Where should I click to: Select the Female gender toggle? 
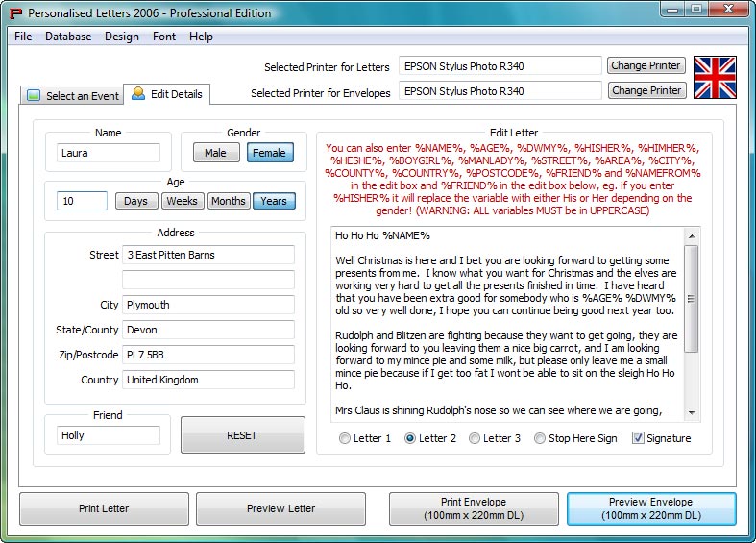pos(270,153)
